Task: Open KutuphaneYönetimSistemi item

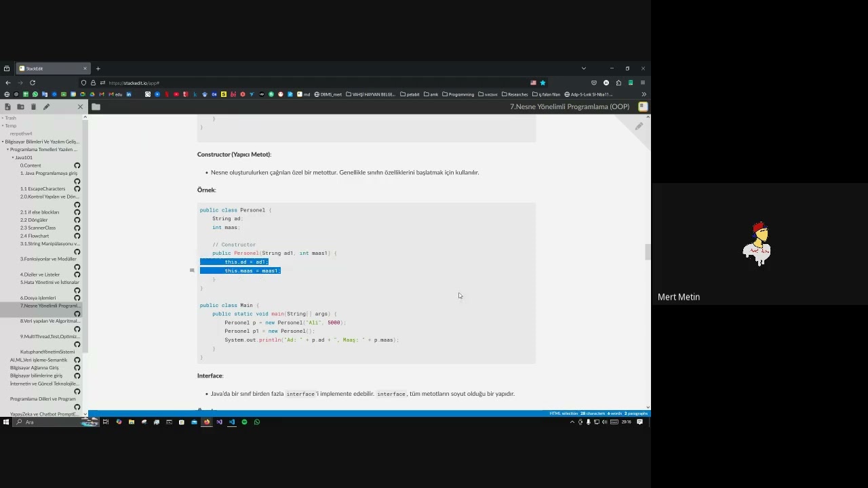Action: [47, 352]
